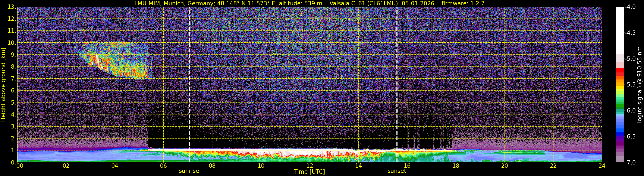Click the sunrise label below the time axis
The image size is (644, 176).
click(x=189, y=171)
